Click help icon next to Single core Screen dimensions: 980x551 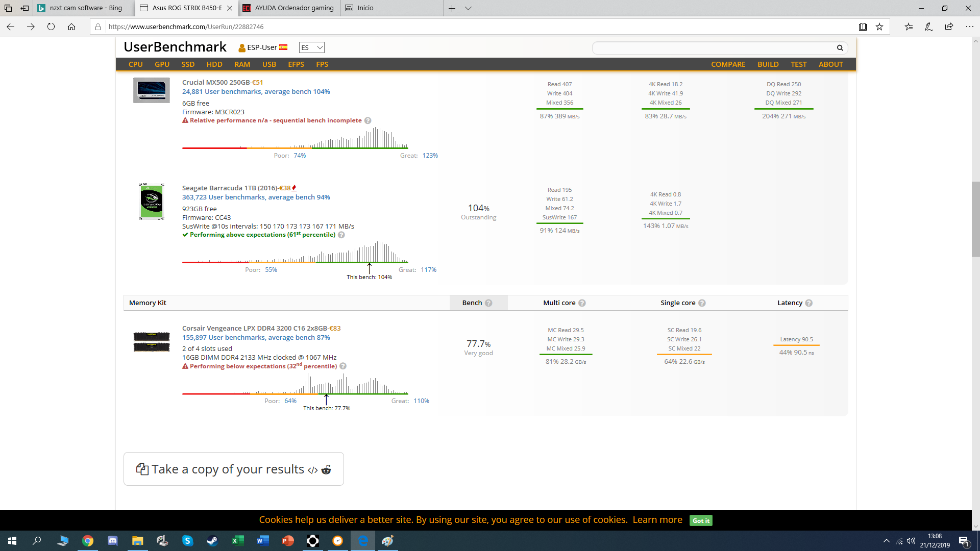[x=702, y=303]
